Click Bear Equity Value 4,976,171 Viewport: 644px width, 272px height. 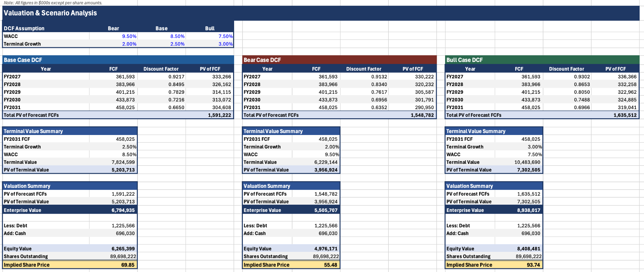(326, 249)
